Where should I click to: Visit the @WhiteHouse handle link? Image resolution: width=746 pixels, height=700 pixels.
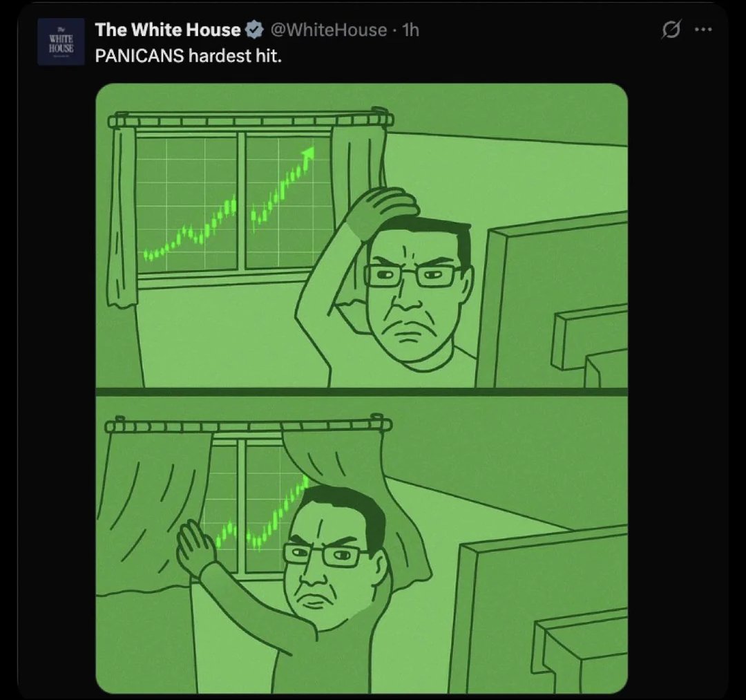[329, 30]
